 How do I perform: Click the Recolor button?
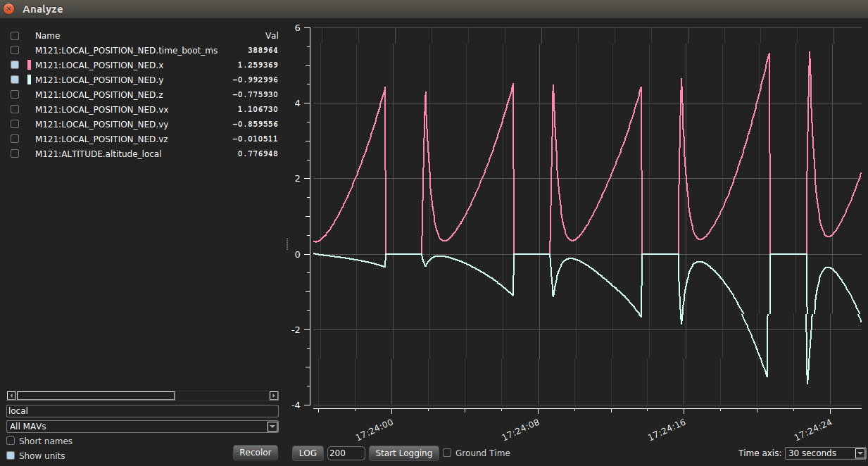point(255,452)
